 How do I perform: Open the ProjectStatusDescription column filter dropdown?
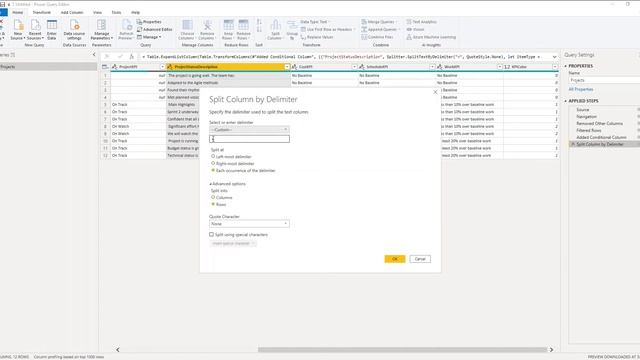point(287,67)
